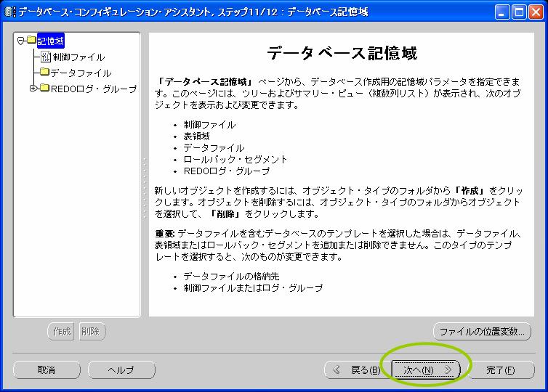
Task: Click the データベース記憶域 heading
Action: [x=342, y=54]
